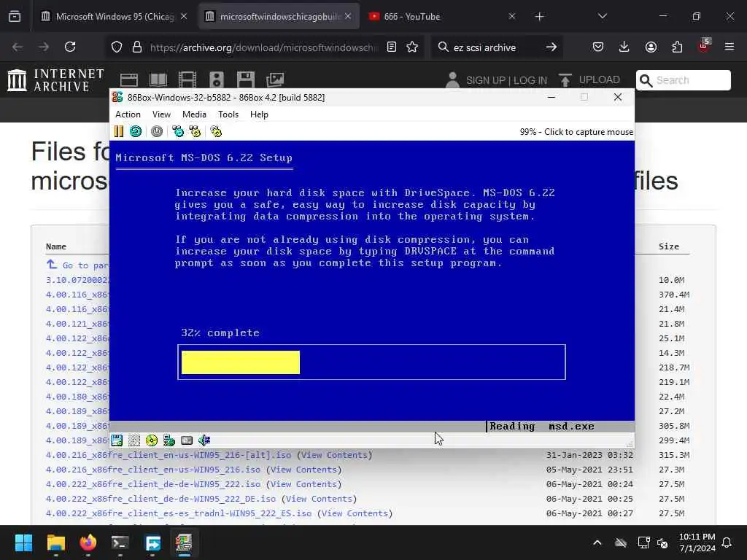Open Internet Archive web section icon
Viewport: 747px width, 560px height.
pos(129,79)
